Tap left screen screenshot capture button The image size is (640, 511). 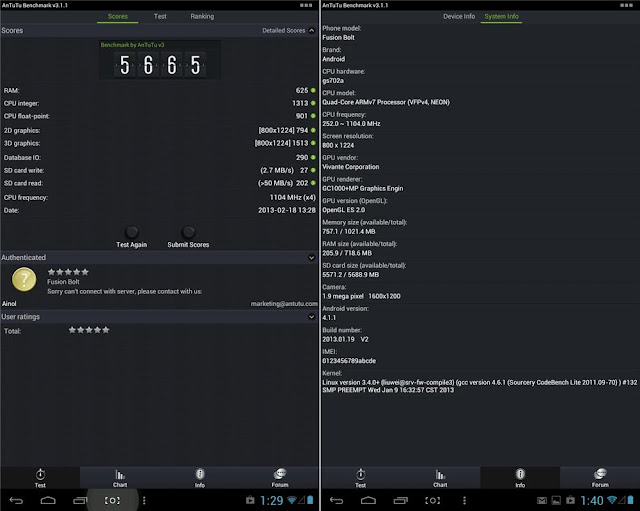pyautogui.click(x=112, y=500)
